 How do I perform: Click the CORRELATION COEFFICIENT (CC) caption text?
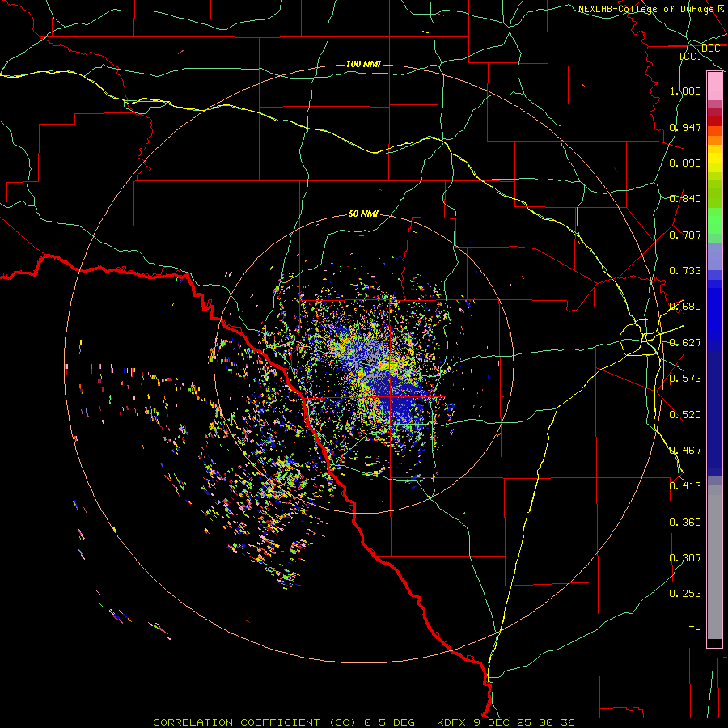[255, 722]
